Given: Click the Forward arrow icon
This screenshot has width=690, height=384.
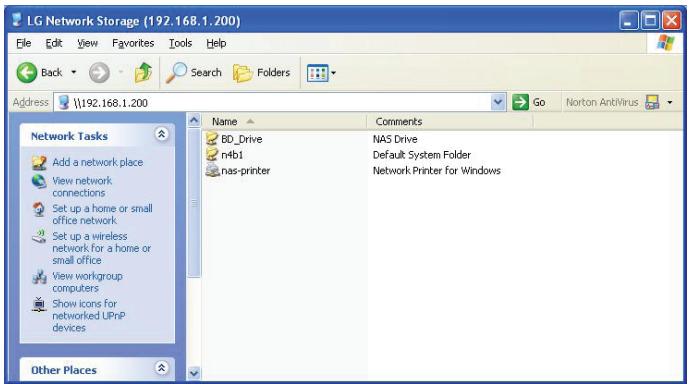Looking at the screenshot, I should (x=99, y=73).
